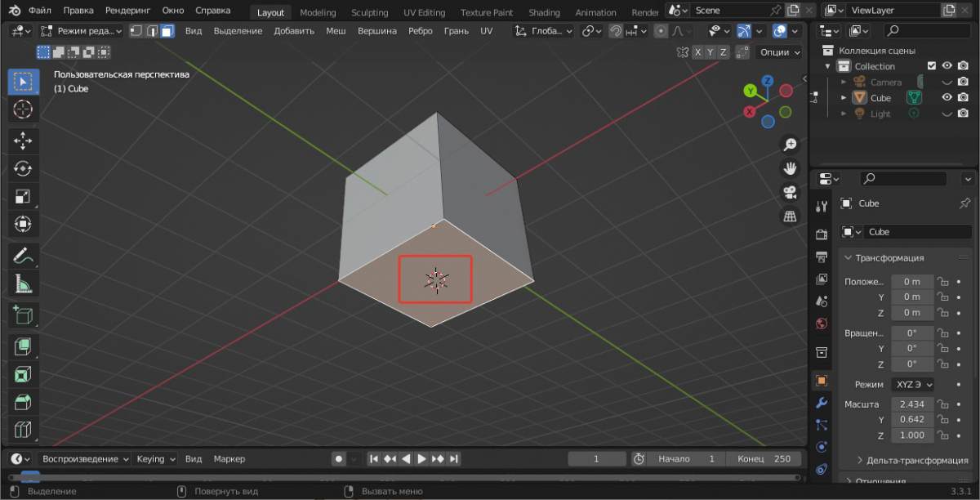Image resolution: width=980 pixels, height=500 pixels.
Task: Toggle snapping magnet
Action: click(617, 31)
